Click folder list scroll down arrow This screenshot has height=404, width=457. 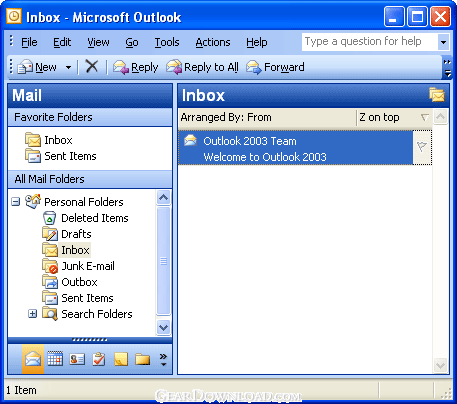[163, 328]
